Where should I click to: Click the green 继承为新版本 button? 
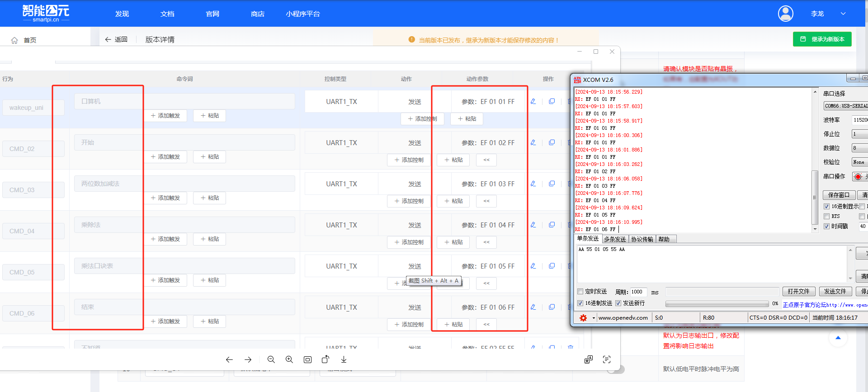pos(822,39)
